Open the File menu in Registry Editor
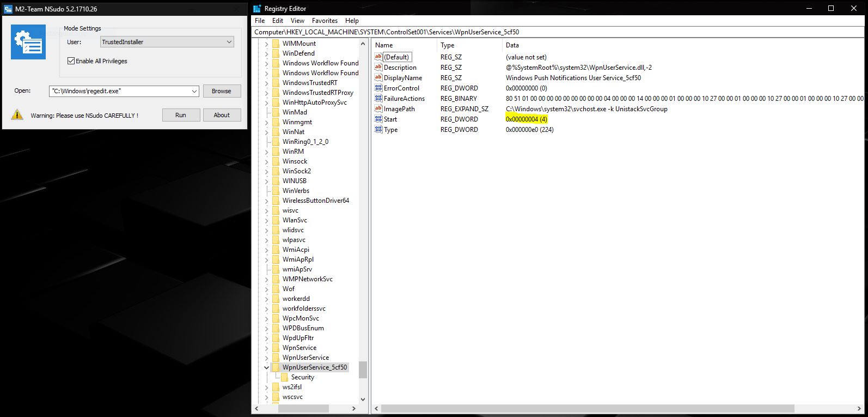 260,21
